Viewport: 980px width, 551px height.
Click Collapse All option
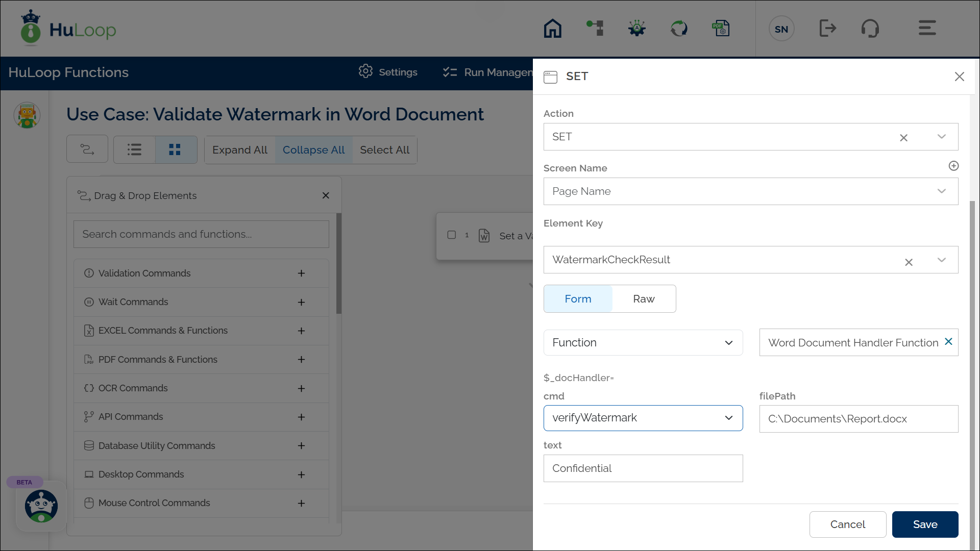click(x=313, y=150)
